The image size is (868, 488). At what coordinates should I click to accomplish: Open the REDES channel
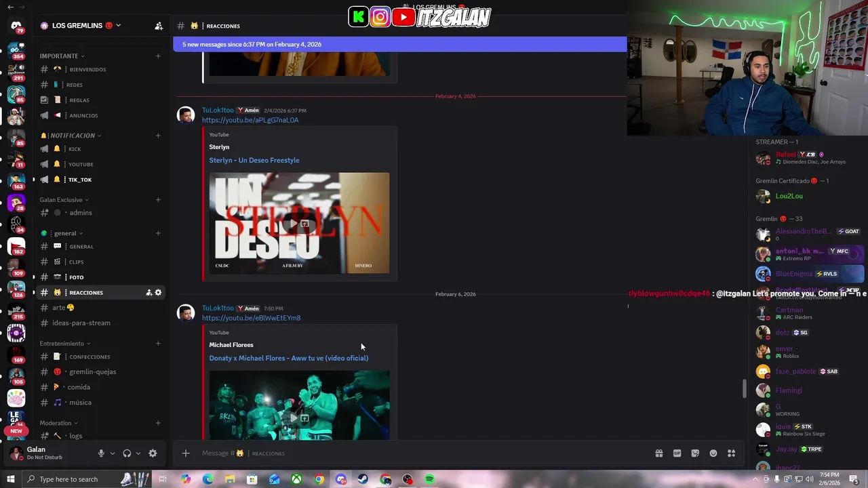pyautogui.click(x=74, y=85)
